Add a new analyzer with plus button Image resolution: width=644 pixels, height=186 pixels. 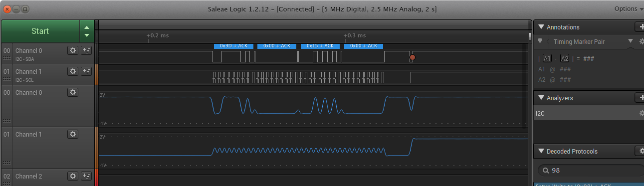click(x=640, y=98)
